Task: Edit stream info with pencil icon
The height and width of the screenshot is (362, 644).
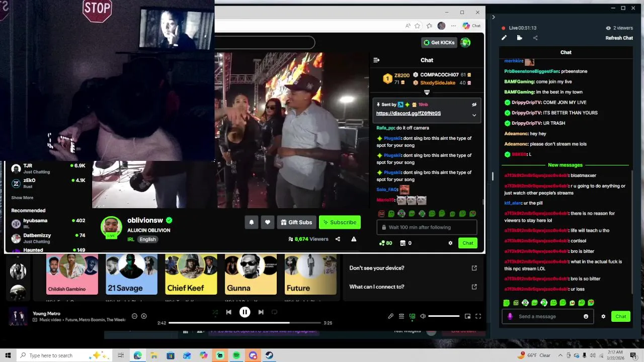Action: pyautogui.click(x=504, y=38)
